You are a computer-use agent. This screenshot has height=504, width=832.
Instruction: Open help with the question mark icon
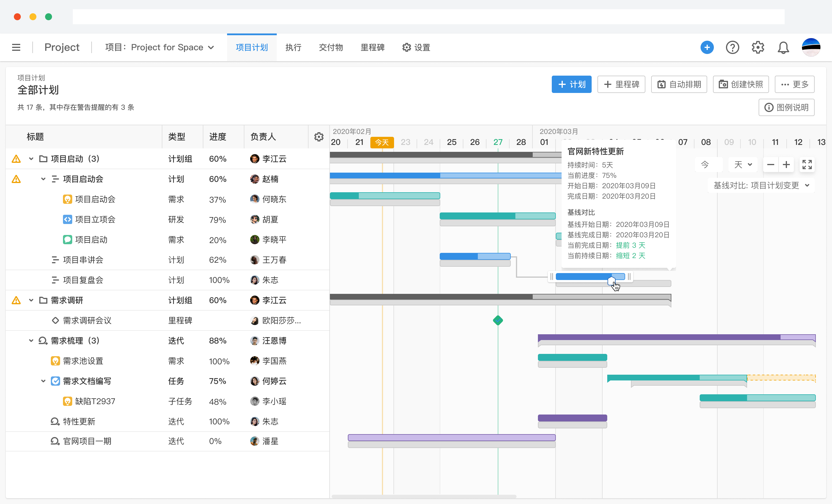coord(732,47)
